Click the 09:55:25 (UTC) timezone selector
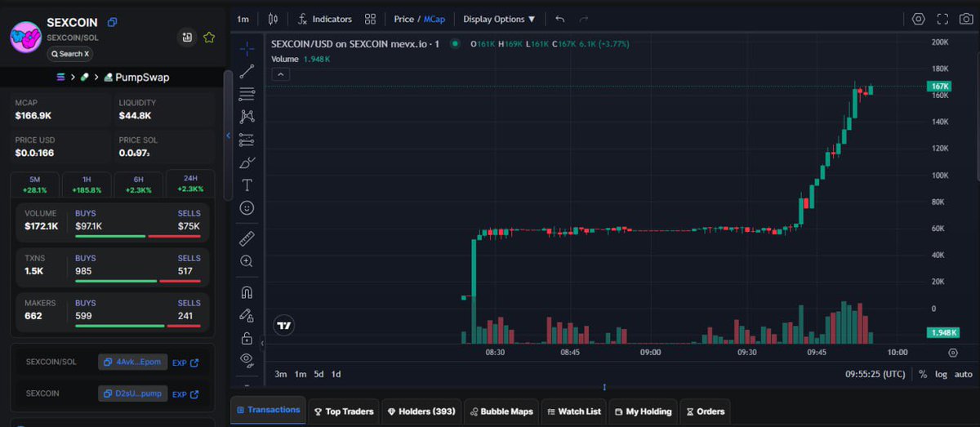 tap(875, 374)
